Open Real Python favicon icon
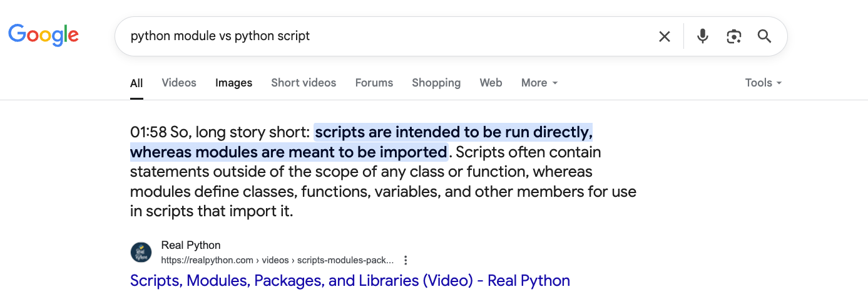This screenshot has height=299, width=868. (141, 252)
